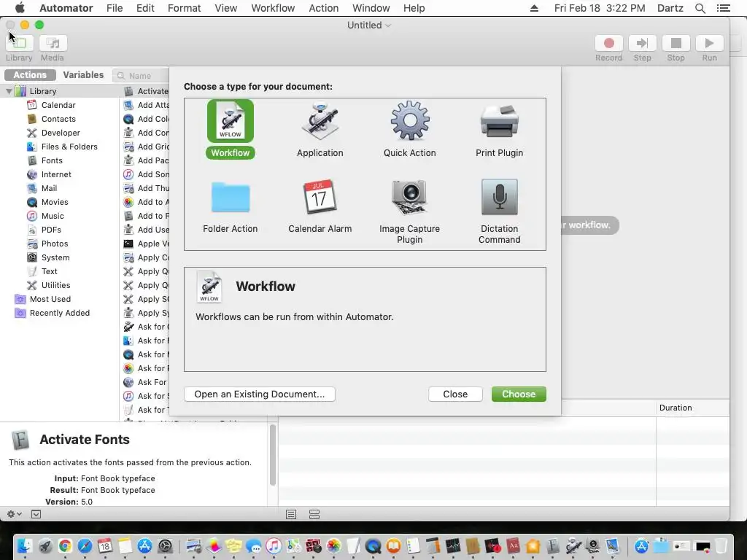The height and width of the screenshot is (560, 747).
Task: Open the Help menu
Action: pyautogui.click(x=414, y=8)
